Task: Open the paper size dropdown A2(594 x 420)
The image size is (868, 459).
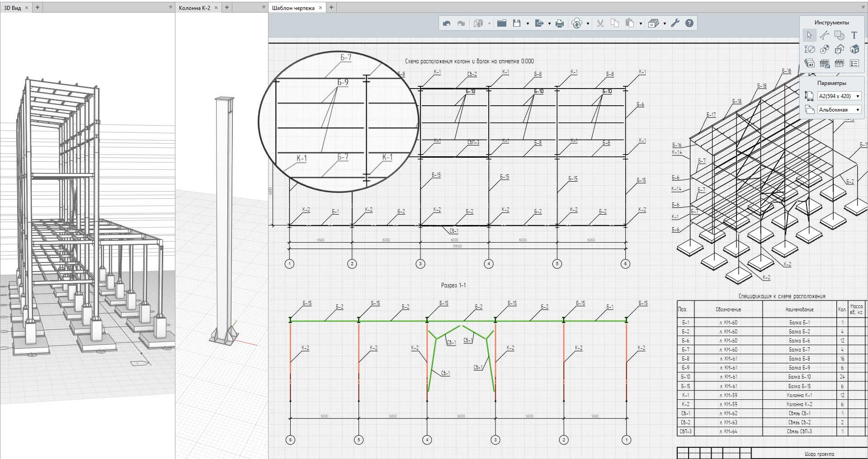Action: point(839,96)
